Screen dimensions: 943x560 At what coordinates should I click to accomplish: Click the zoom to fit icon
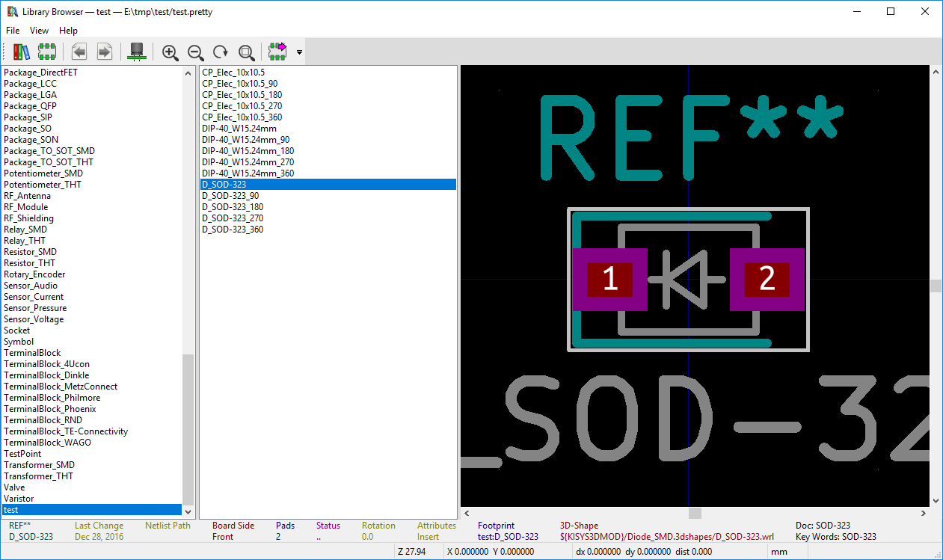pyautogui.click(x=246, y=52)
